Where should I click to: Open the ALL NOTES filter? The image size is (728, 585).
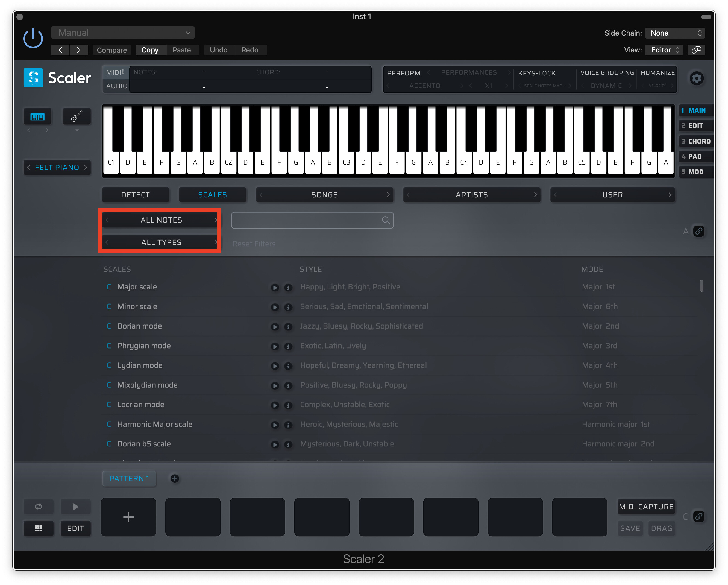pyautogui.click(x=161, y=220)
